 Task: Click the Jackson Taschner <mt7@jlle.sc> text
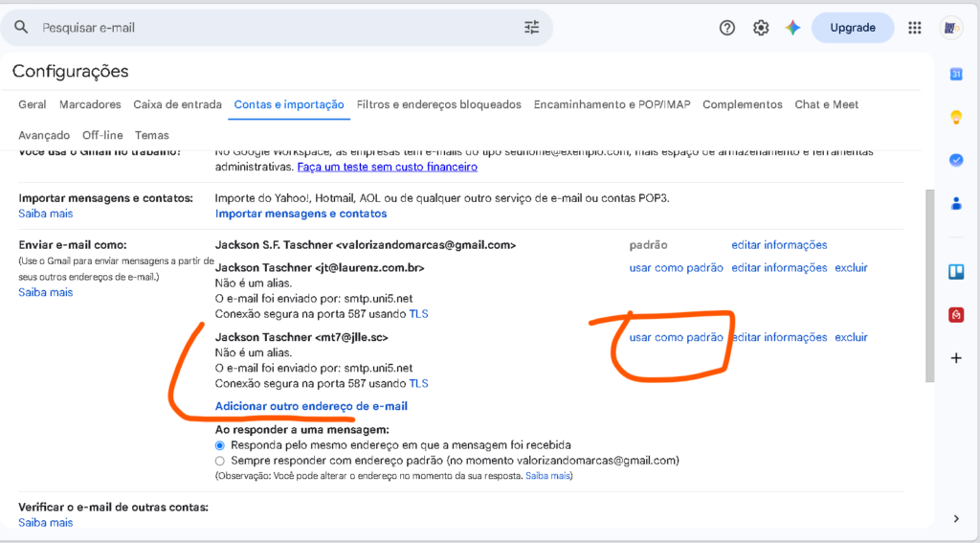[301, 337]
